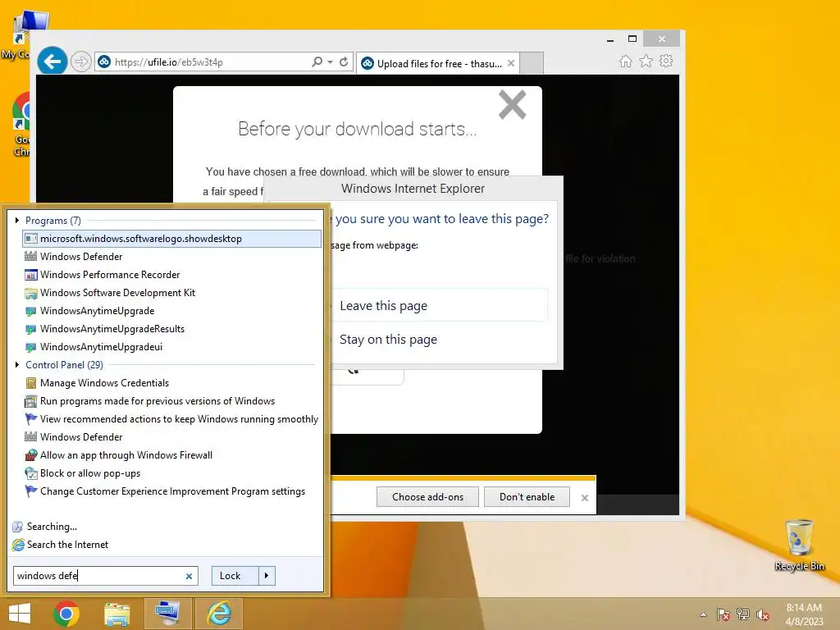The width and height of the screenshot is (840, 630).
Task: Open the Action Center flag icon
Action: [x=723, y=614]
